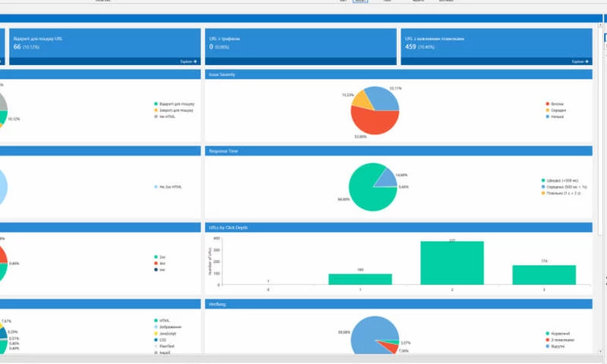
Task: Hide the JavaScript series in content type legend
Action: (x=170, y=333)
